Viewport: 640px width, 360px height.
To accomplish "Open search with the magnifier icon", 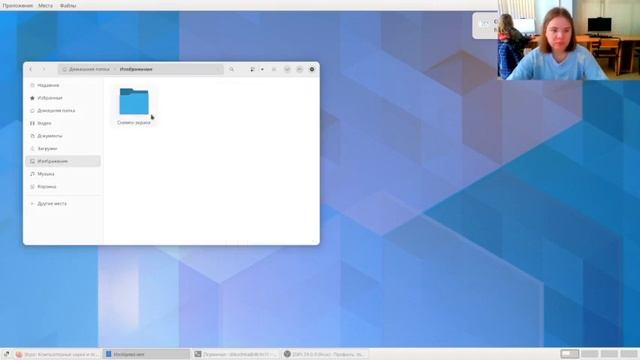I will (x=231, y=69).
